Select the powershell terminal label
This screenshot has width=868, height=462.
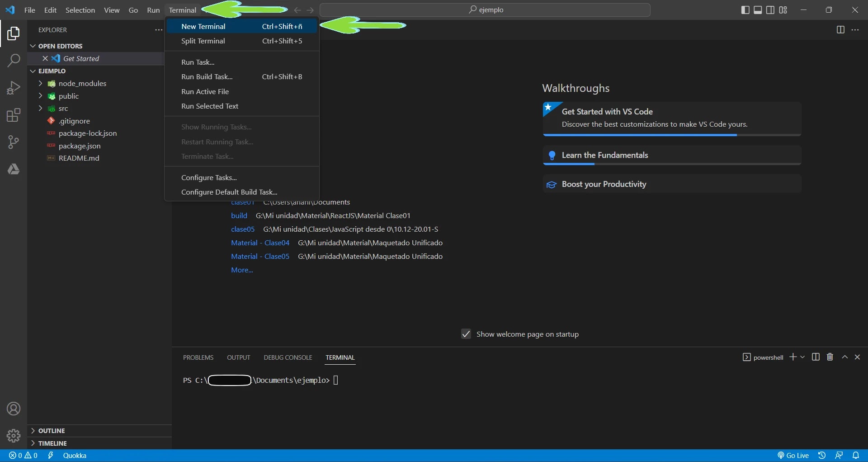[x=763, y=357]
